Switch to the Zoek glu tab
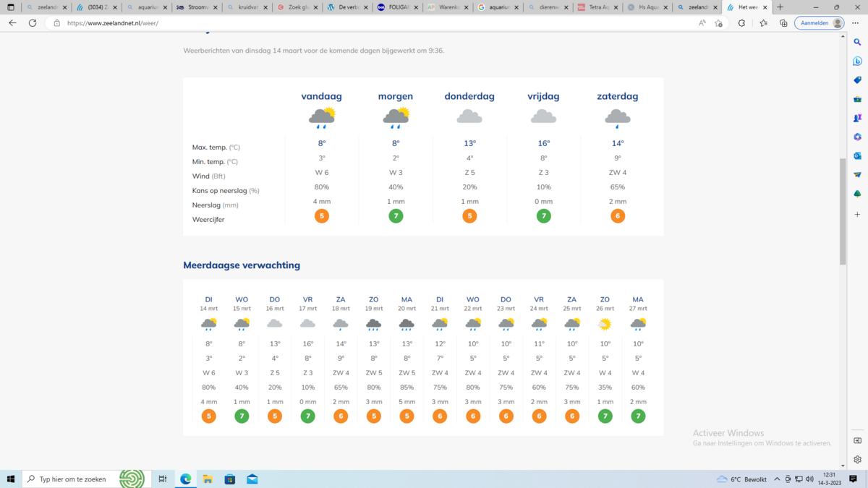The image size is (868, 488). pyautogui.click(x=296, y=7)
